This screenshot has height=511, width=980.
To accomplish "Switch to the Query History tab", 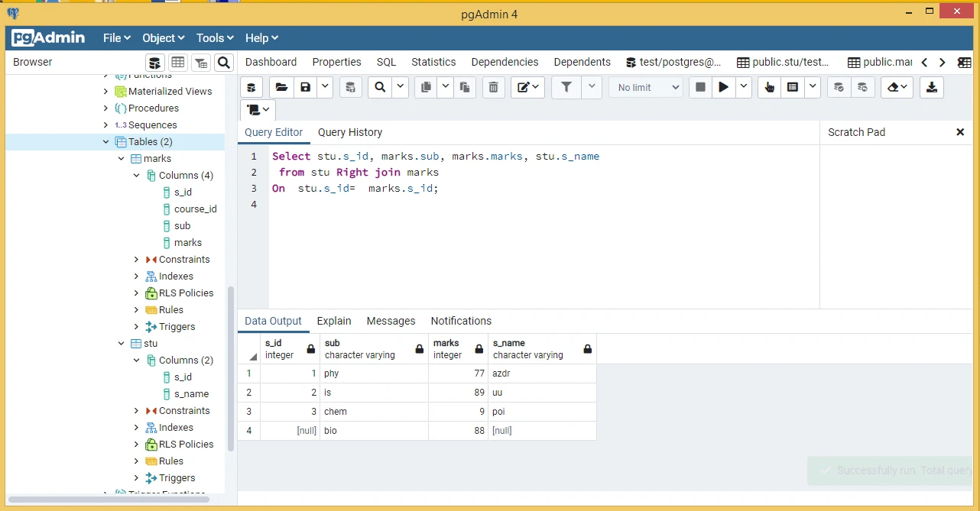I will click(x=349, y=132).
